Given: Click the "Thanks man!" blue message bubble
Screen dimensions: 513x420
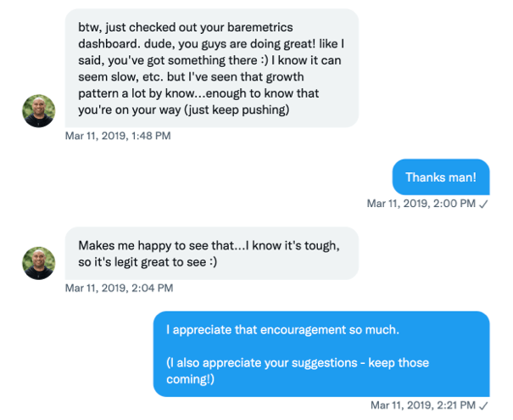Looking at the screenshot, I should 440,177.
